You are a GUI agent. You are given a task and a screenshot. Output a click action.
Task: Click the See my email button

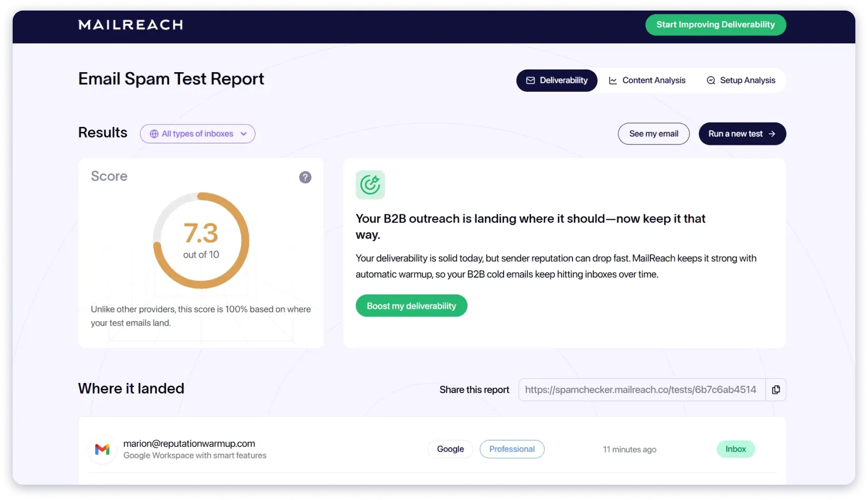654,133
